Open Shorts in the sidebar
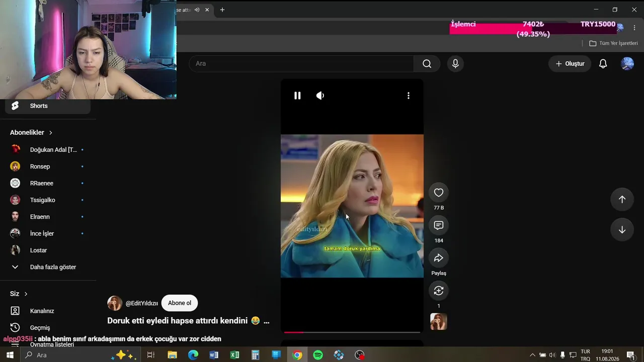This screenshot has height=362, width=644. pos(48,106)
